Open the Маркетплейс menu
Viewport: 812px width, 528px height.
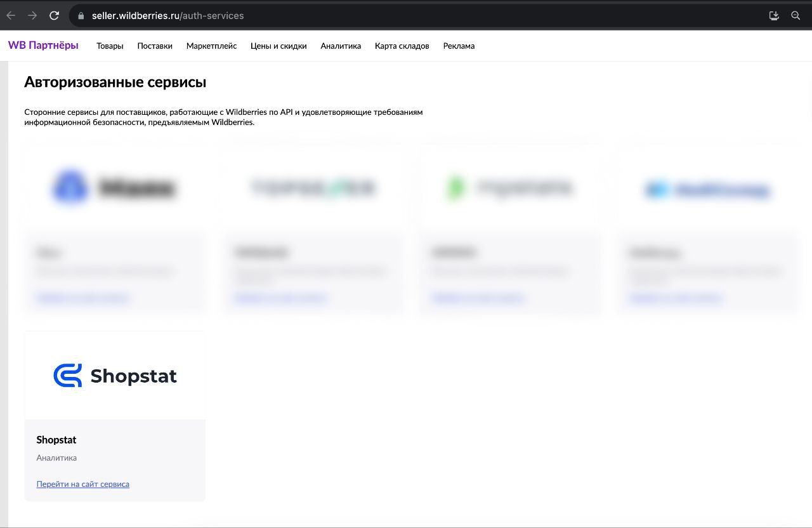pos(211,46)
